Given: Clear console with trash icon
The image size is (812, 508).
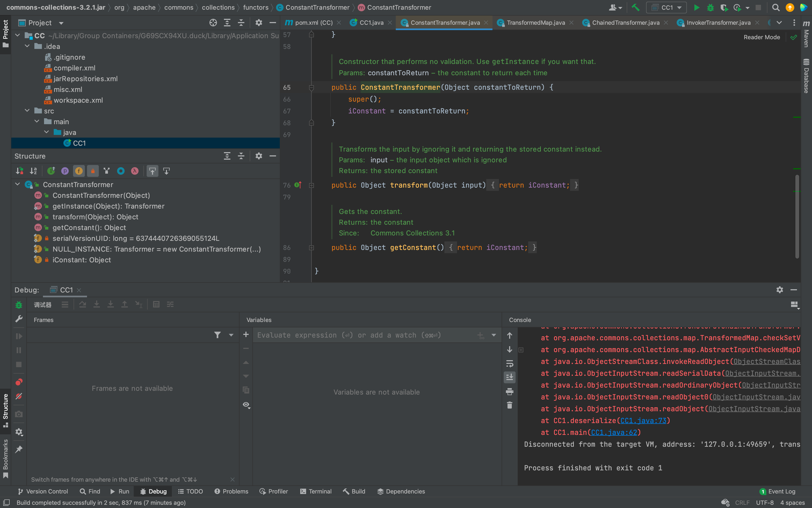Looking at the screenshot, I should [x=509, y=405].
